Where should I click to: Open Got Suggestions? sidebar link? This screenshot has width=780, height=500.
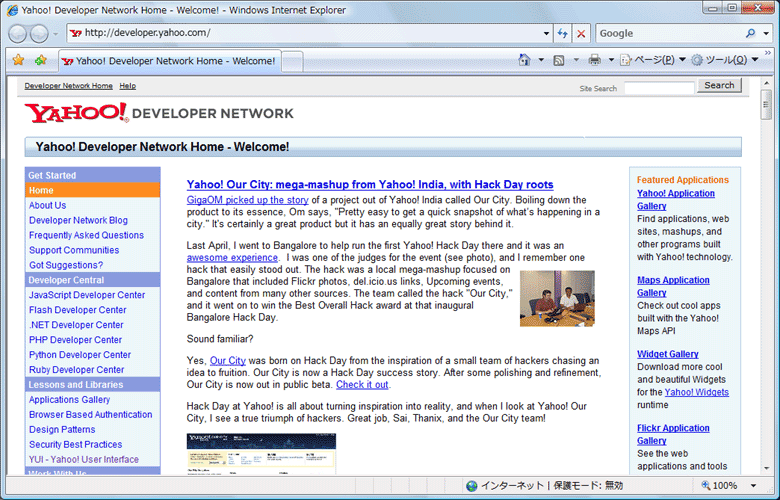[x=66, y=265]
